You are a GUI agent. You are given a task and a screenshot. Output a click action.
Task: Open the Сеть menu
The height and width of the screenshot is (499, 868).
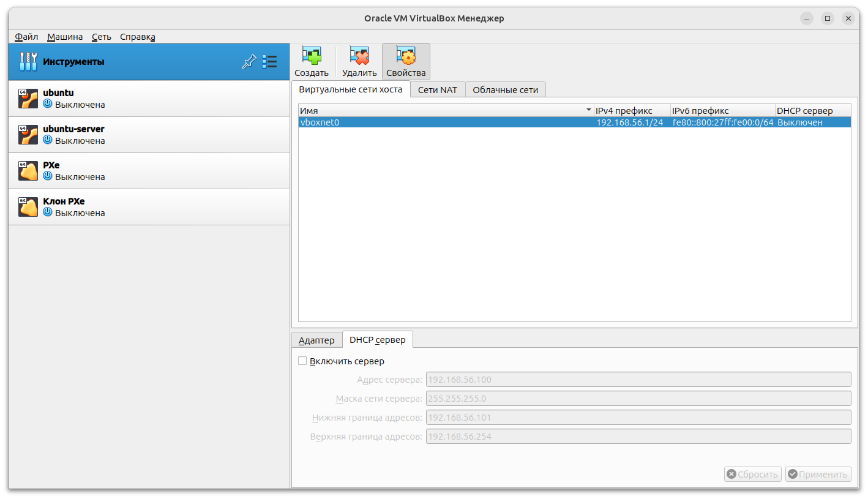(102, 37)
